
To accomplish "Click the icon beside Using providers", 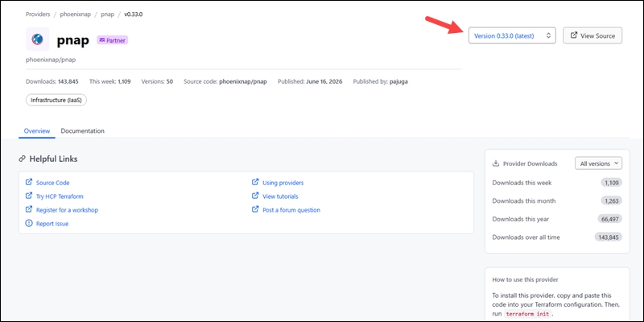I will [255, 182].
